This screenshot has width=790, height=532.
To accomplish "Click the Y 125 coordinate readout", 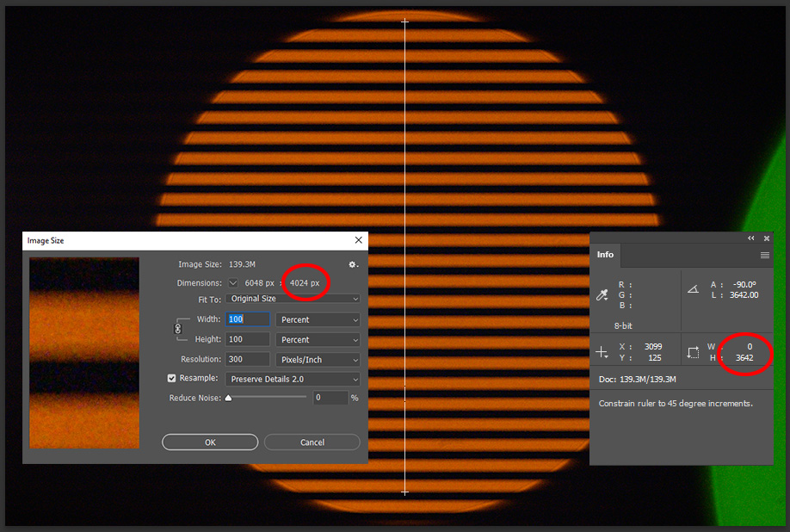I will pyautogui.click(x=640, y=358).
